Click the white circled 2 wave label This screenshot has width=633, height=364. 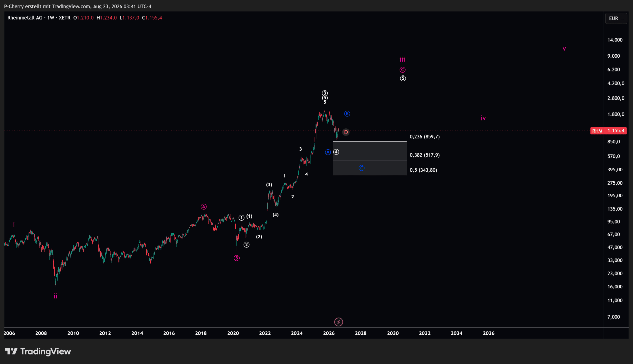coord(247,245)
